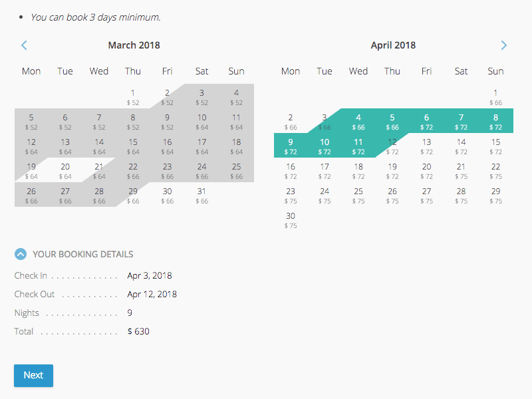Click the Next button

[x=34, y=375]
